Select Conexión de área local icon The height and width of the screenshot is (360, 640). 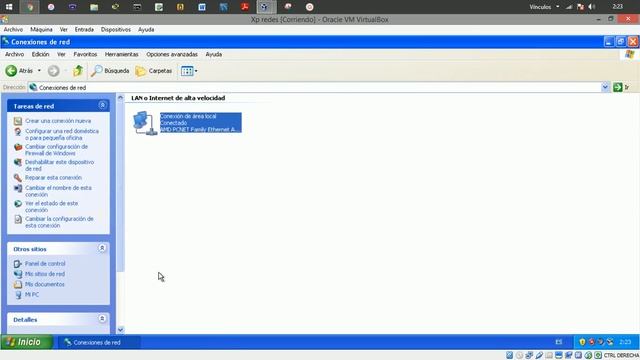144,123
